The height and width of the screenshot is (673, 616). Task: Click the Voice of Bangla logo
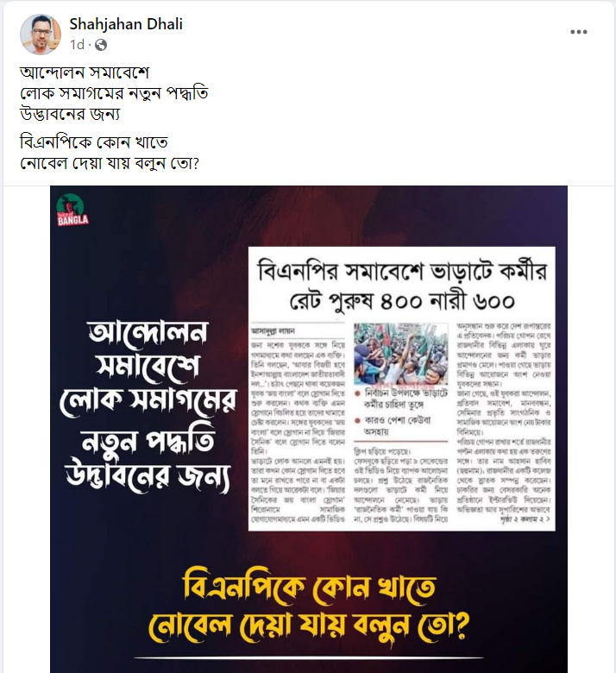pyautogui.click(x=72, y=210)
